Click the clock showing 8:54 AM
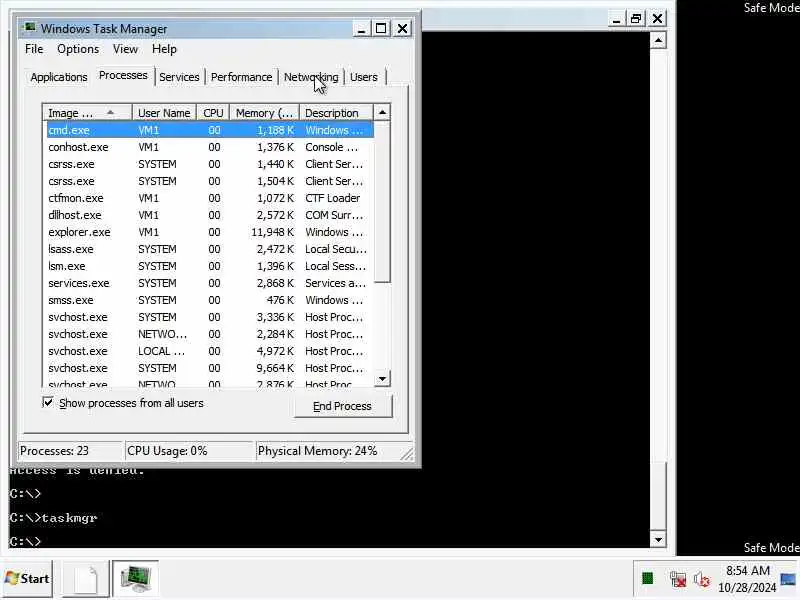 point(747,579)
